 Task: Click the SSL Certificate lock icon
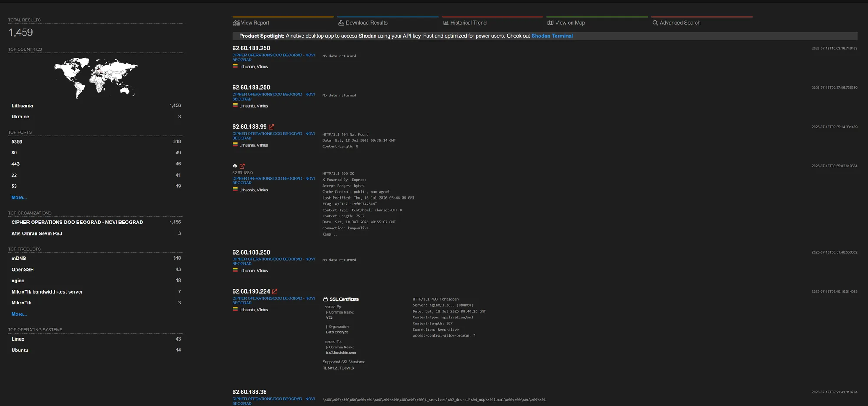point(325,299)
